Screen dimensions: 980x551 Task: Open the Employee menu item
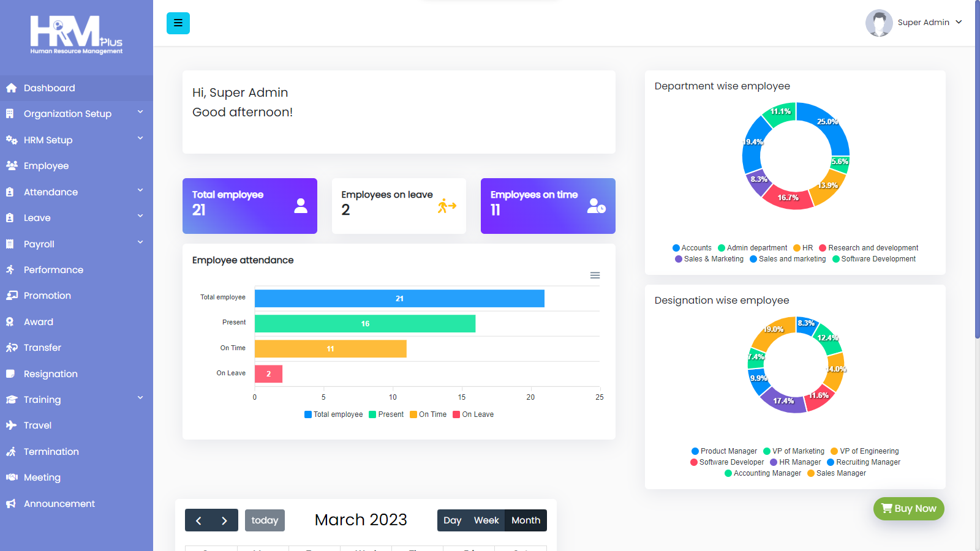77,166
